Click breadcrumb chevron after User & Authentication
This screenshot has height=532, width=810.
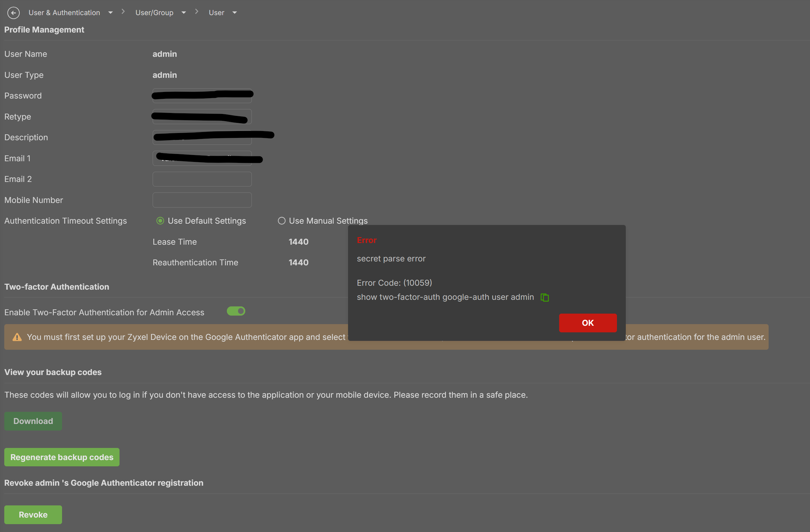point(123,12)
